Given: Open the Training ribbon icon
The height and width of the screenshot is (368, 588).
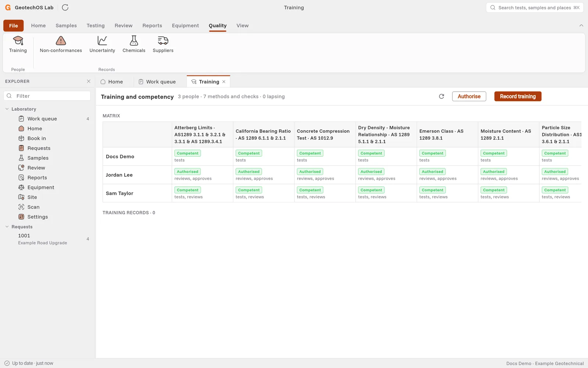Looking at the screenshot, I should 18,45.
